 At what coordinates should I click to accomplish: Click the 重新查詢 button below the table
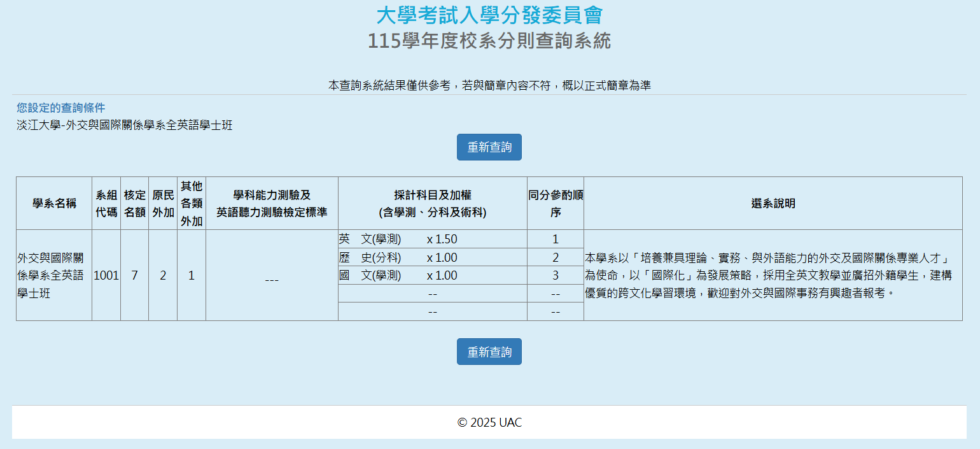(x=489, y=352)
